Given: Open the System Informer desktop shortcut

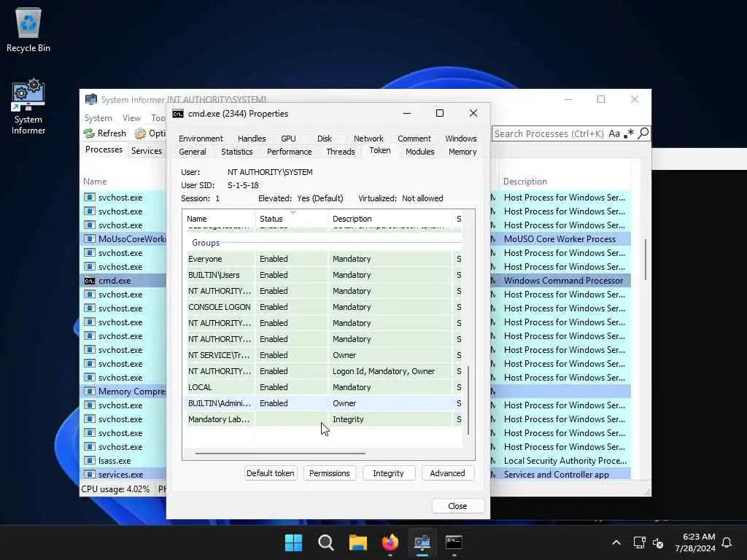Looking at the screenshot, I should click(x=28, y=106).
